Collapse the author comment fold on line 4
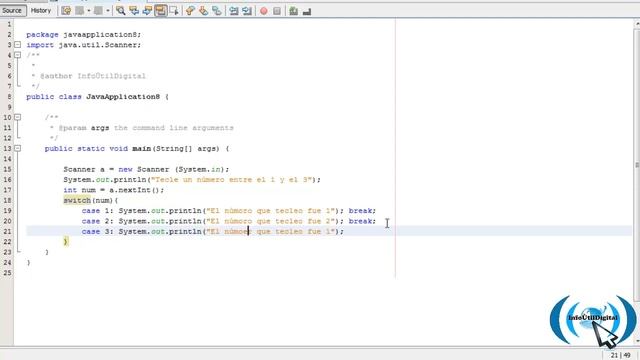This screenshot has width=640, height=360. [x=18, y=55]
